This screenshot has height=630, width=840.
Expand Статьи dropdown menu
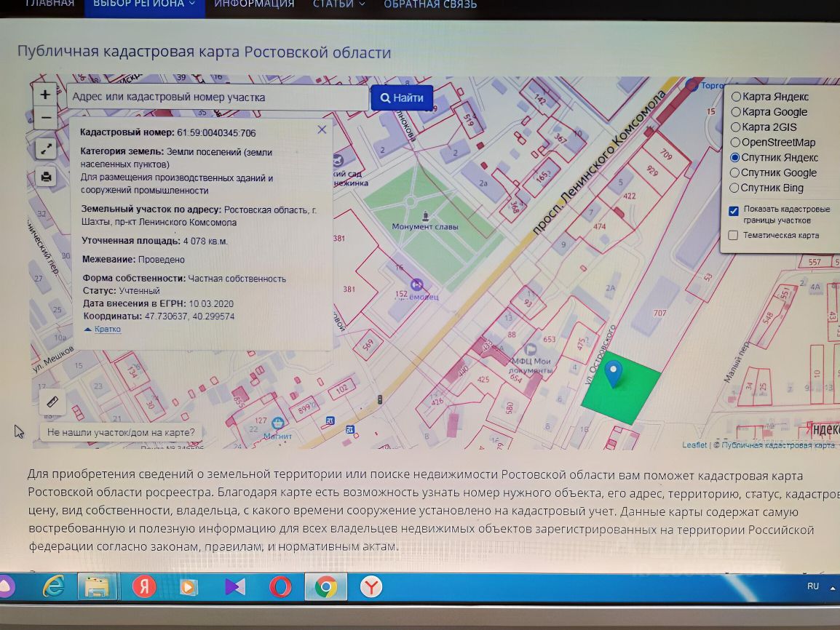(338, 4)
